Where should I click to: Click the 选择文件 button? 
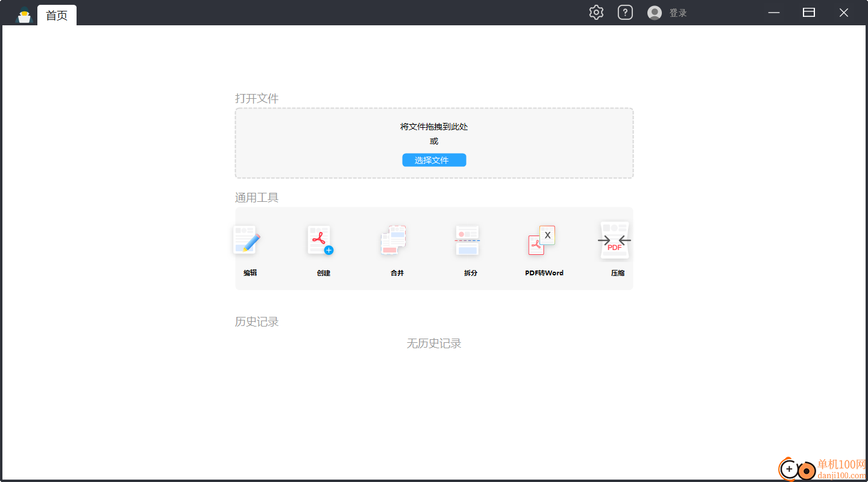click(x=434, y=160)
